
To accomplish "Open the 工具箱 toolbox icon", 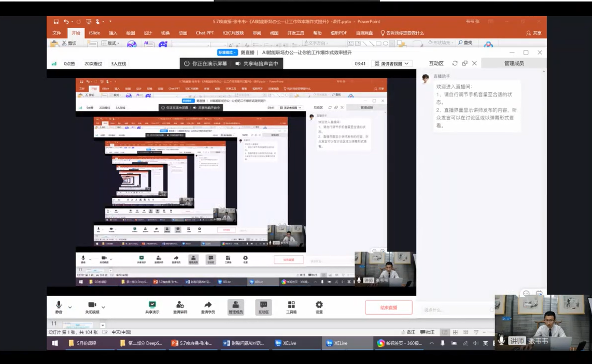I will [291, 306].
